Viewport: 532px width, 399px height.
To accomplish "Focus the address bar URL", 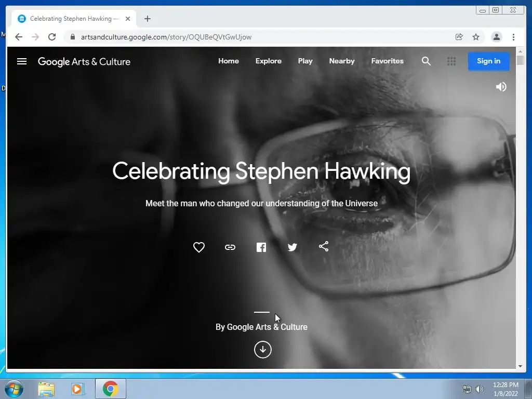I will click(x=166, y=37).
